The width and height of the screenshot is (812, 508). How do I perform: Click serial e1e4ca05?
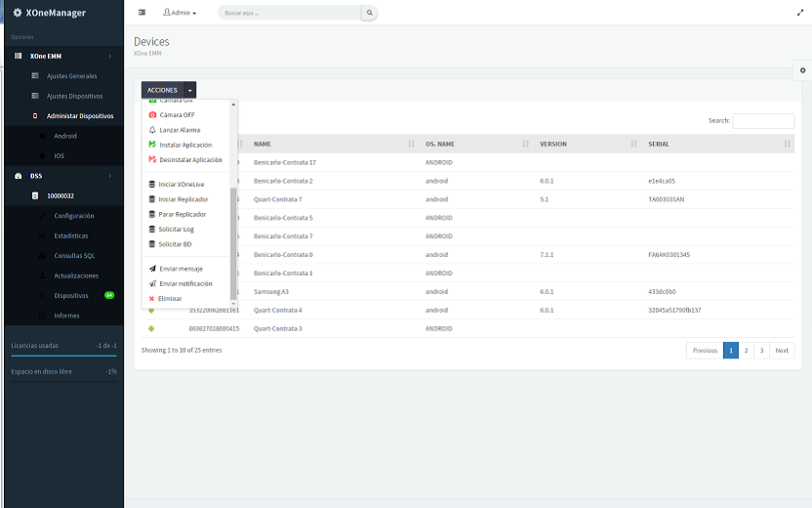(x=662, y=181)
